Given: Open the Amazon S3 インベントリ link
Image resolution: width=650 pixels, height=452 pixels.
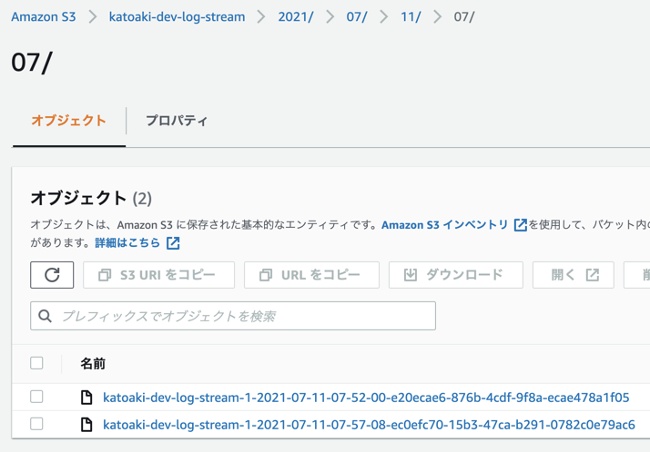Looking at the screenshot, I should 445,225.
